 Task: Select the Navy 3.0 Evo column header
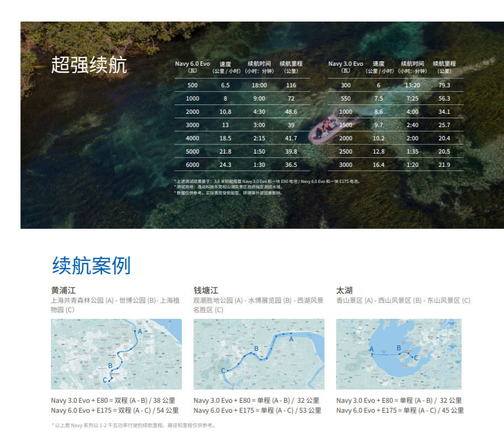point(345,67)
